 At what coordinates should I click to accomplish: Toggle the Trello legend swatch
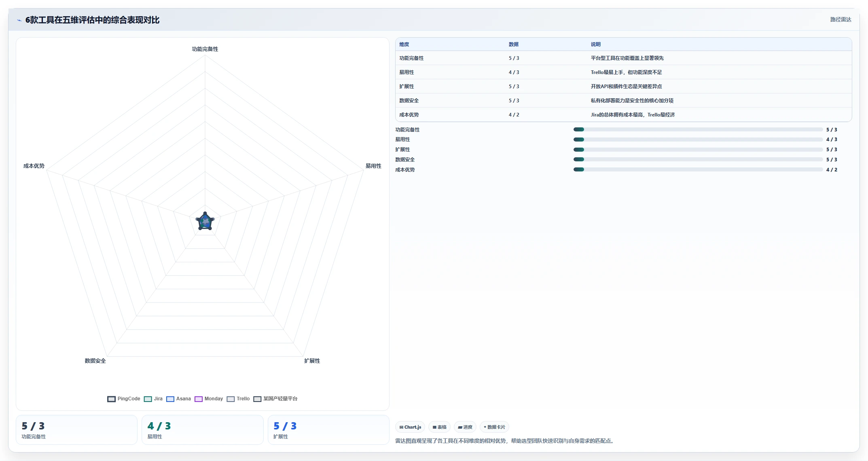tap(231, 399)
